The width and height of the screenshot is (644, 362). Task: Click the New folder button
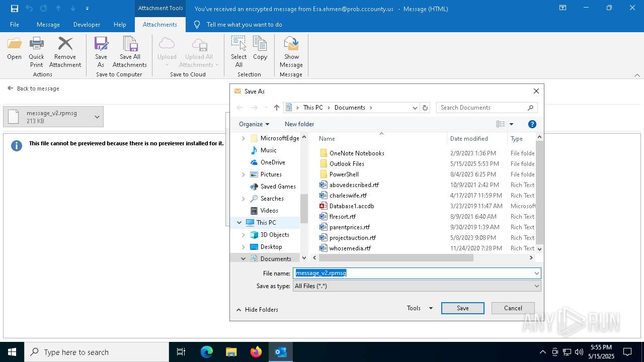tap(299, 124)
